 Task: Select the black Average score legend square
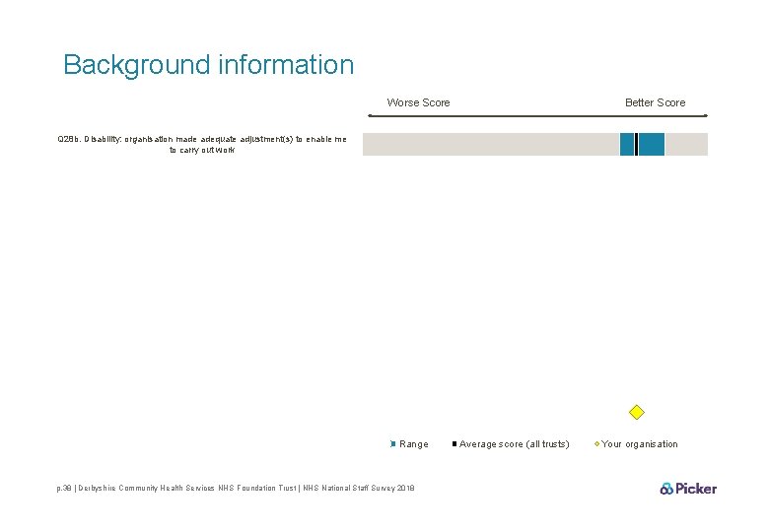[x=454, y=443]
